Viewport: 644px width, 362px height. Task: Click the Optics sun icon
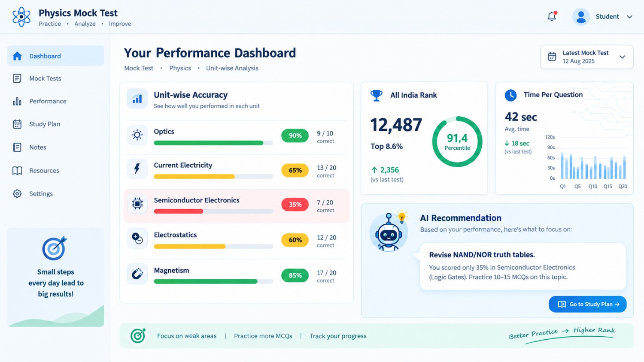pos(137,135)
